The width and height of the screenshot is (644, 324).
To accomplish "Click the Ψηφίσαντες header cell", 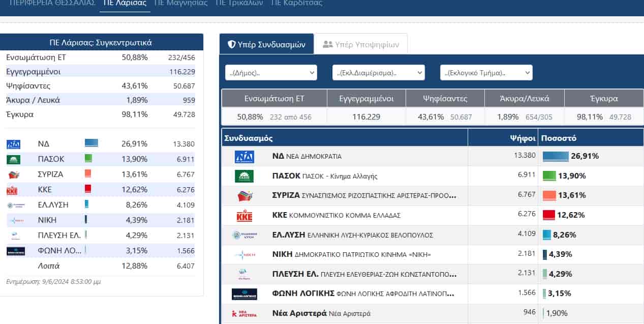I will [x=445, y=99].
